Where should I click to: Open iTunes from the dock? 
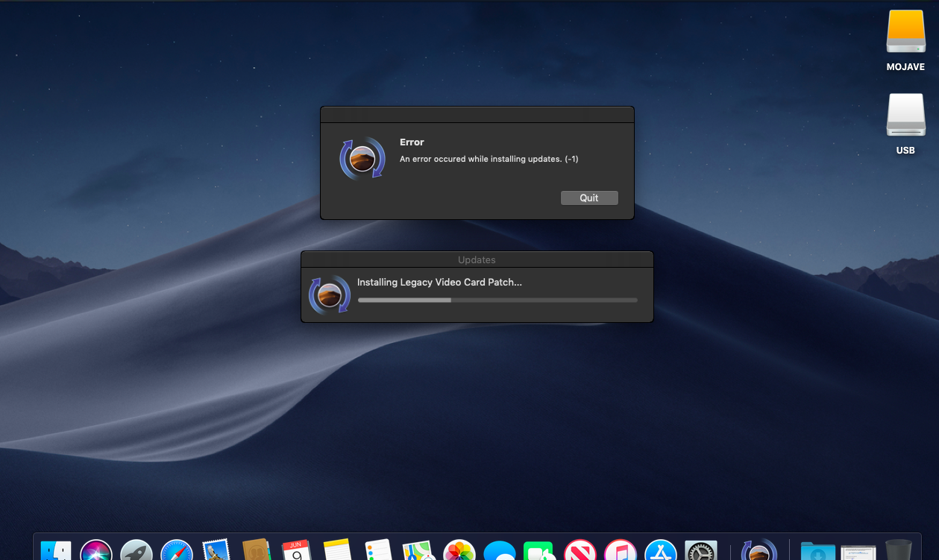[x=620, y=550]
